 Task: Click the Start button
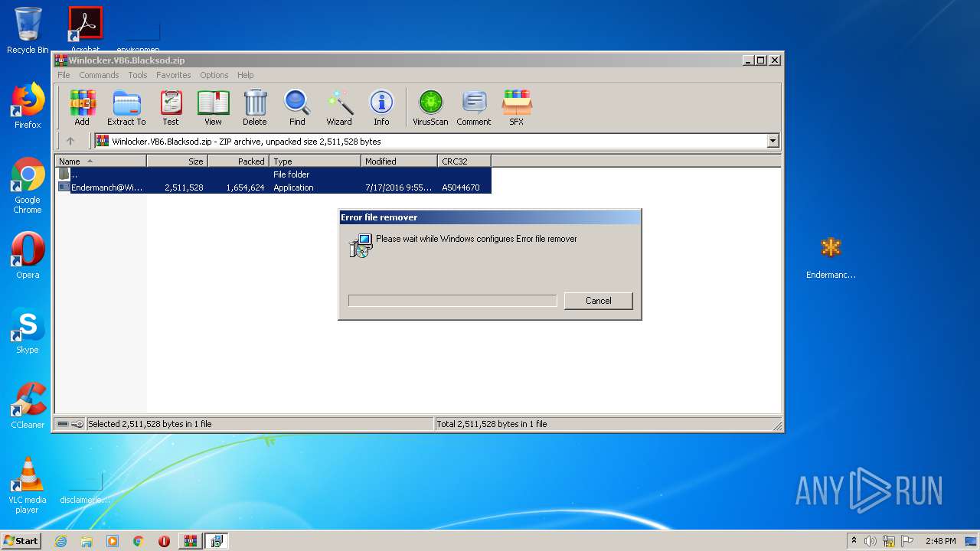[x=21, y=541]
